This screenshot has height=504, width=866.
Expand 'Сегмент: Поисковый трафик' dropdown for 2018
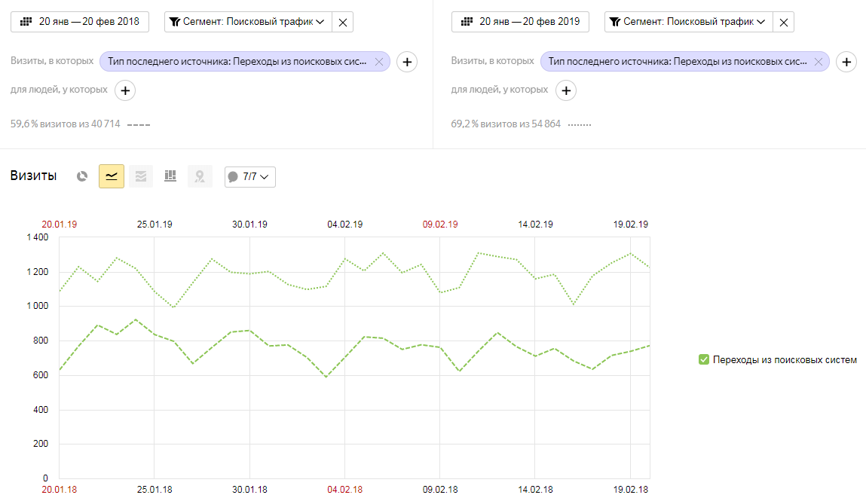[248, 23]
